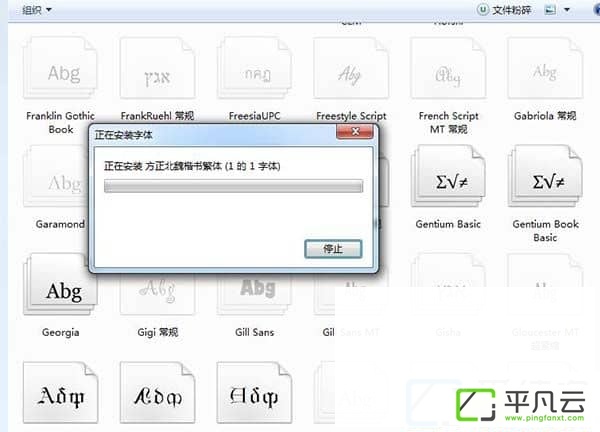600x432 pixels.
Task: Click the Franklin Gothic Book label text
Action: [x=60, y=122]
